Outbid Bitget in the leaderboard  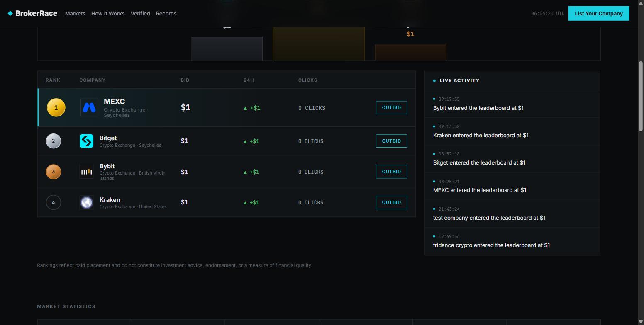[x=391, y=141]
